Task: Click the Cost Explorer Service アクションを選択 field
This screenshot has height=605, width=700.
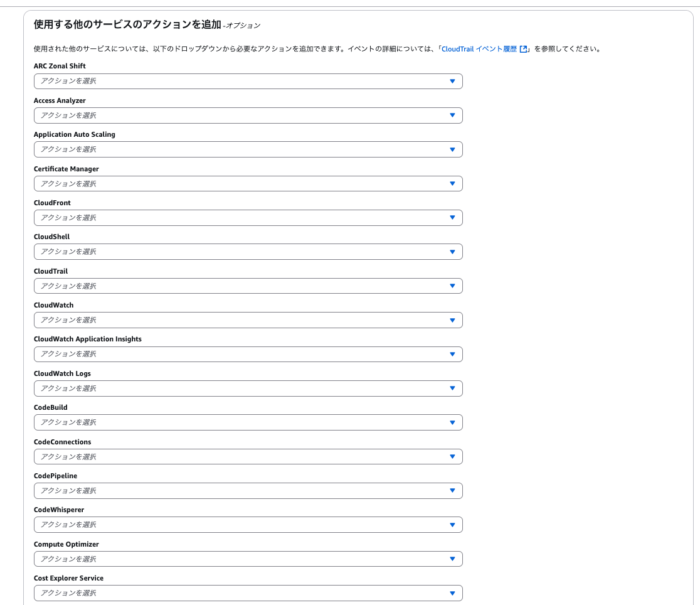Action: pos(248,593)
